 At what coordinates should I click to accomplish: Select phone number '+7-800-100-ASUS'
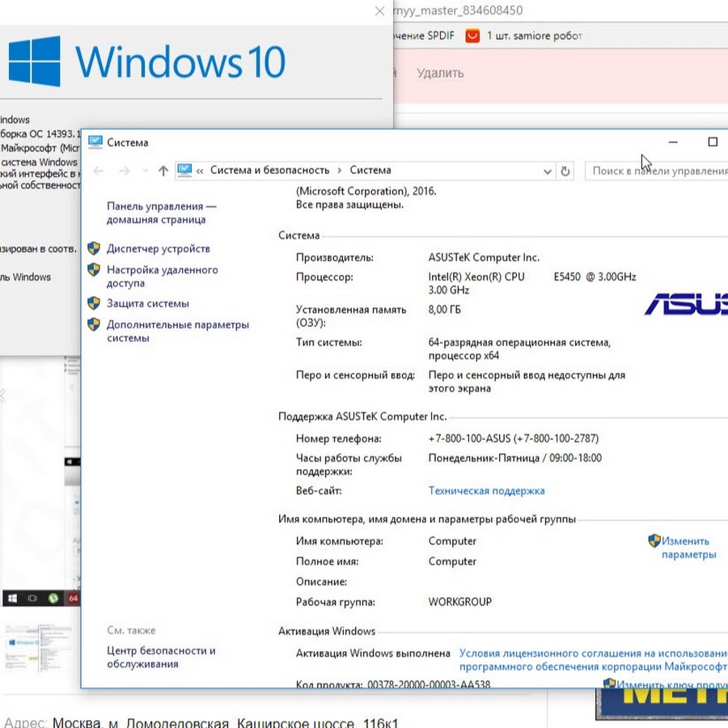469,438
